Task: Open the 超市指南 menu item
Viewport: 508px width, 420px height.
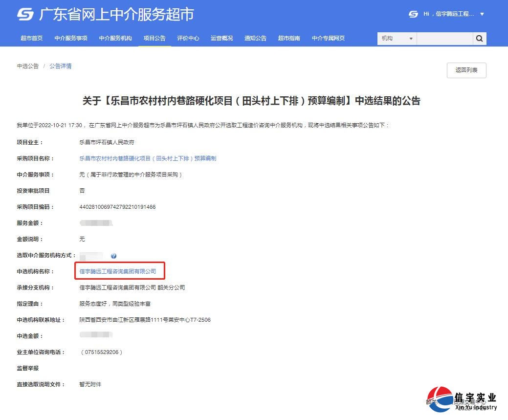Action: [x=288, y=38]
